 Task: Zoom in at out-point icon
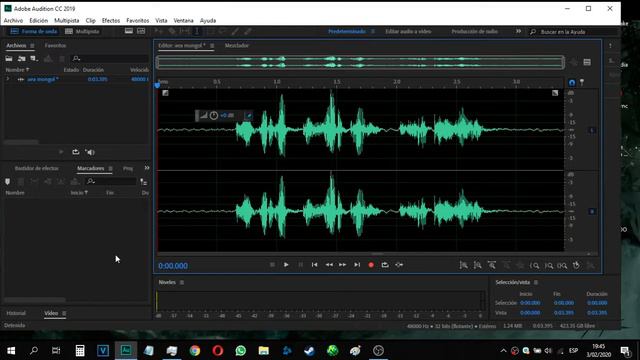549,265
